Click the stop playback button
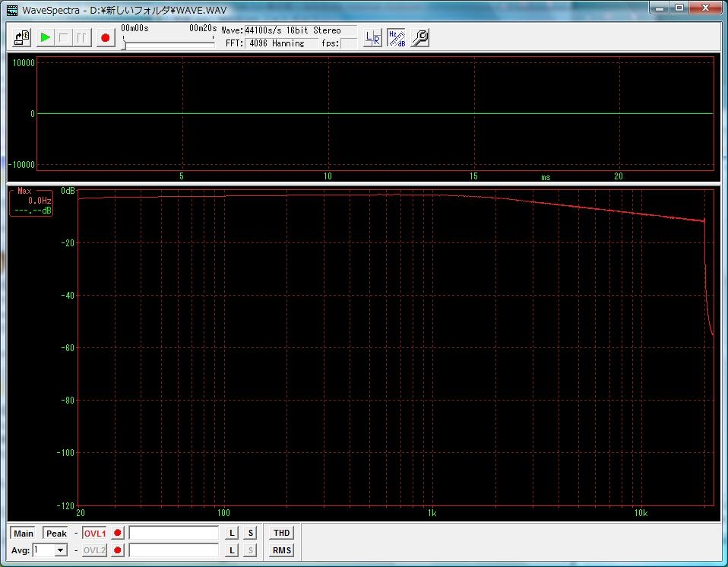Image resolution: width=728 pixels, height=567 pixels. (64, 37)
